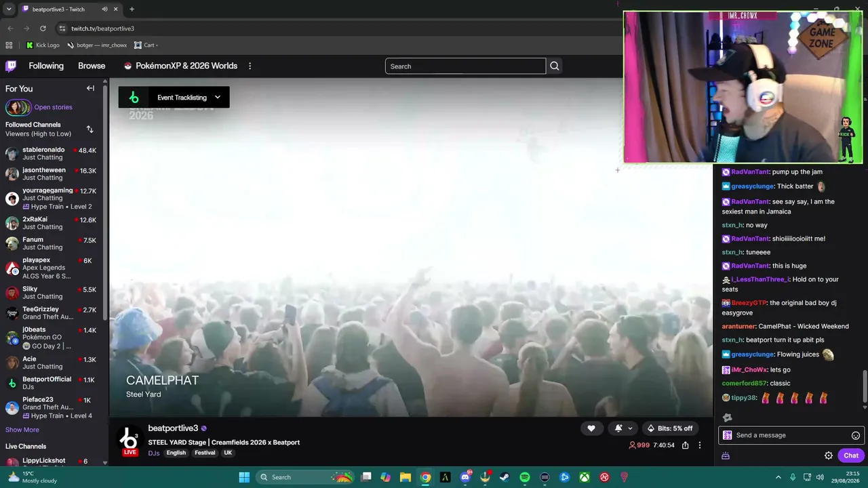
Task: Open jasontheween channel in sidebar
Action: coord(51,174)
